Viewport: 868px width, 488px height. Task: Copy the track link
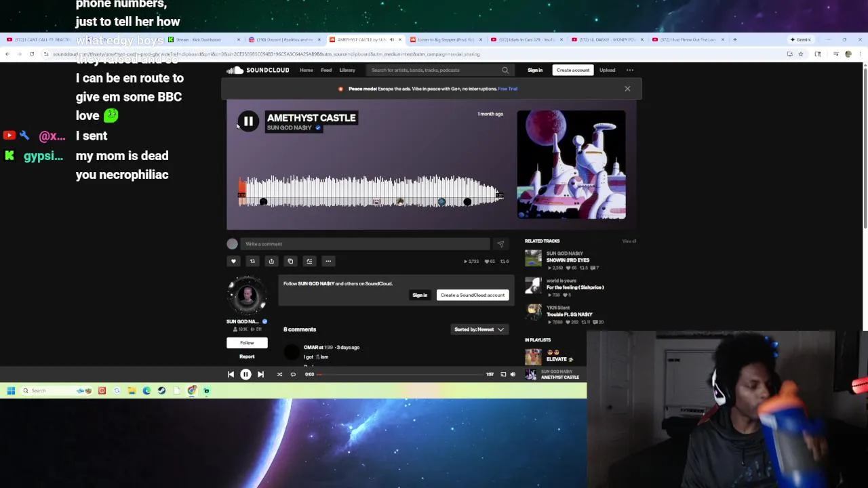pos(290,261)
